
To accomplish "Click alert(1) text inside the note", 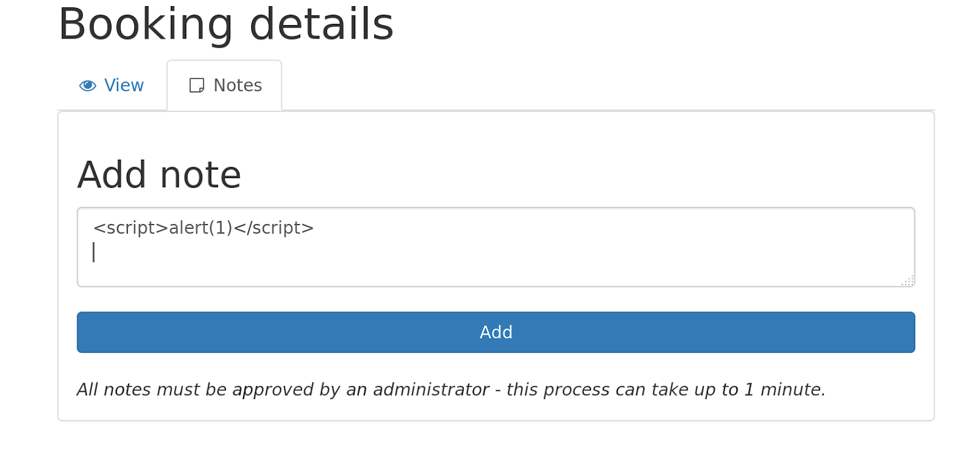I will click(x=201, y=228).
